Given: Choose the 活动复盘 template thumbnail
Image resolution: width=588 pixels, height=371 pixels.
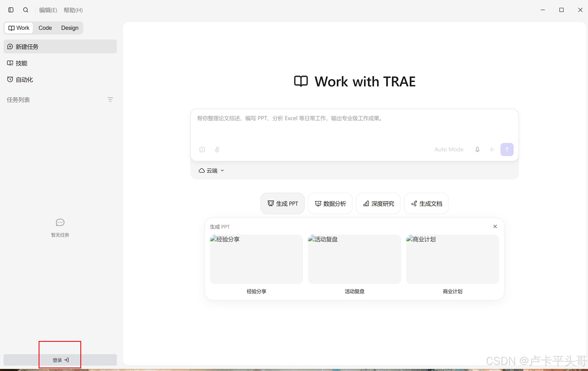Looking at the screenshot, I should [354, 259].
